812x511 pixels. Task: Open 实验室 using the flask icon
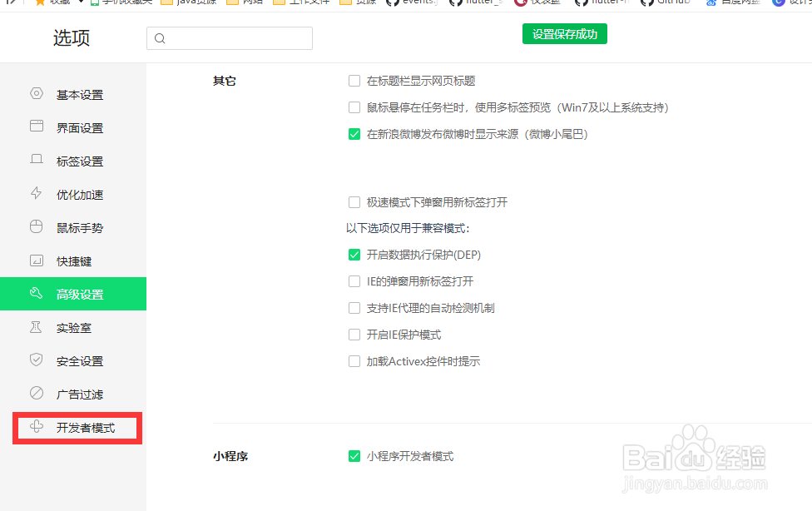point(37,327)
